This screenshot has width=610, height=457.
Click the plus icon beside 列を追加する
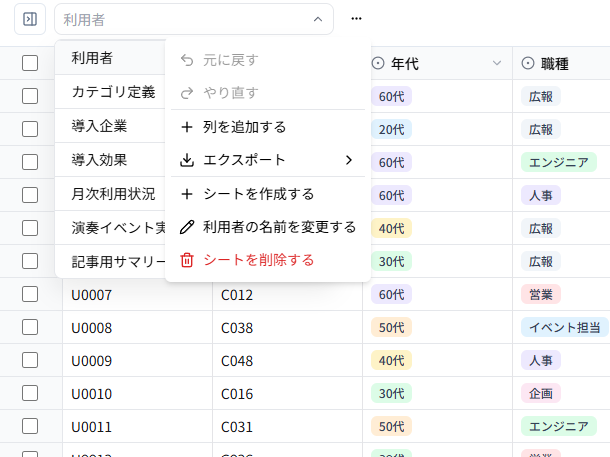(187, 127)
